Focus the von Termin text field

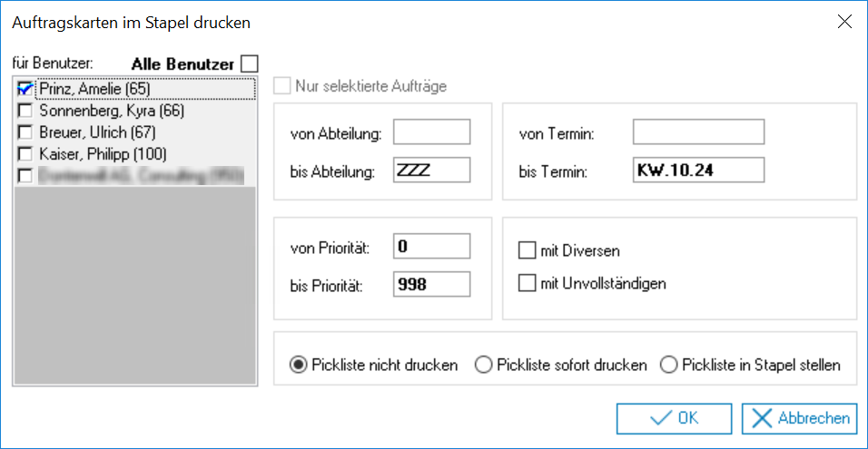(698, 132)
